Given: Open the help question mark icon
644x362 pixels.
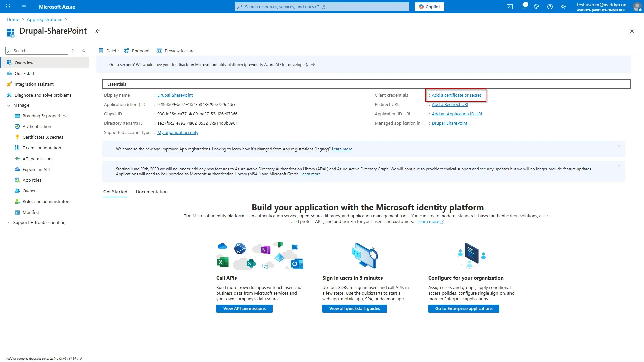Looking at the screenshot, I should pyautogui.click(x=550, y=7).
